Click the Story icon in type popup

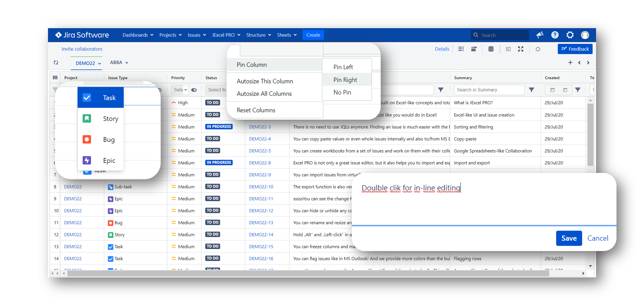[87, 118]
